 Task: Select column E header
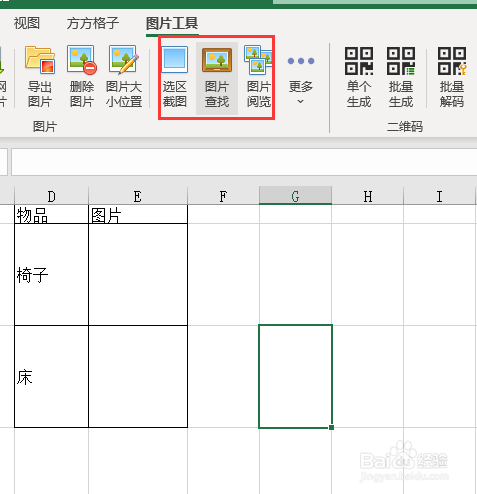point(138,196)
